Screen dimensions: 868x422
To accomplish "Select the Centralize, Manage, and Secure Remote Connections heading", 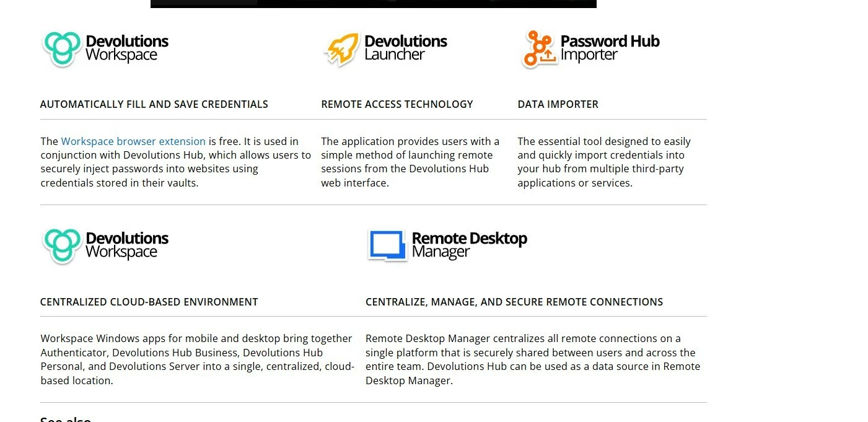I will click(x=514, y=302).
